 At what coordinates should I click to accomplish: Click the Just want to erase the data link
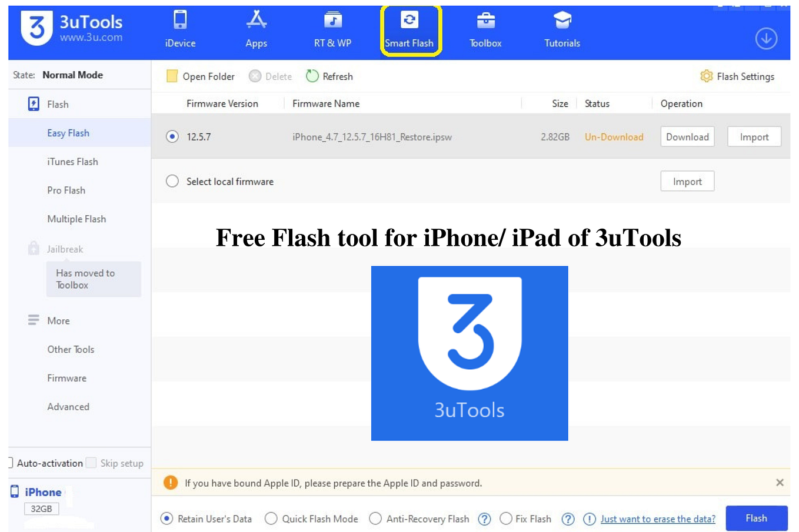657,518
